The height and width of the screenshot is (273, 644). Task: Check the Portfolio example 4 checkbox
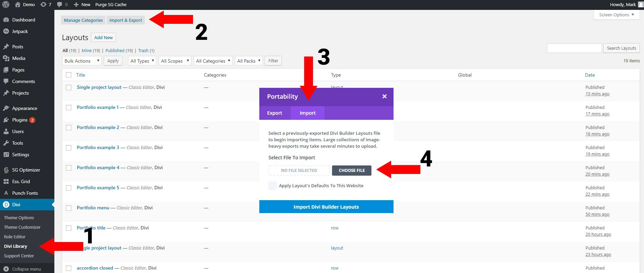coord(69,168)
